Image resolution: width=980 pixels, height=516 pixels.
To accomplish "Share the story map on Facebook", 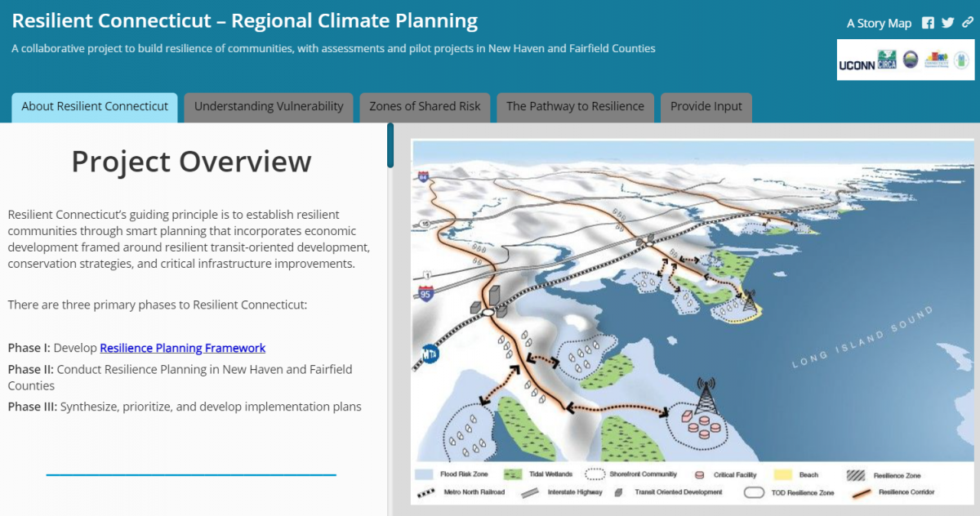I will pos(928,23).
